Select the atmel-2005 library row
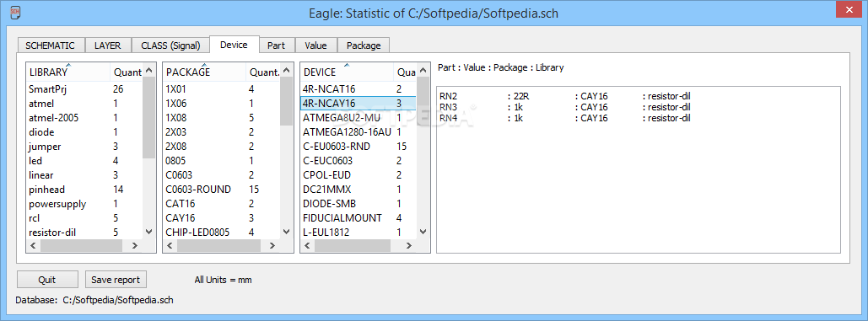This screenshot has width=868, height=321. pos(84,117)
